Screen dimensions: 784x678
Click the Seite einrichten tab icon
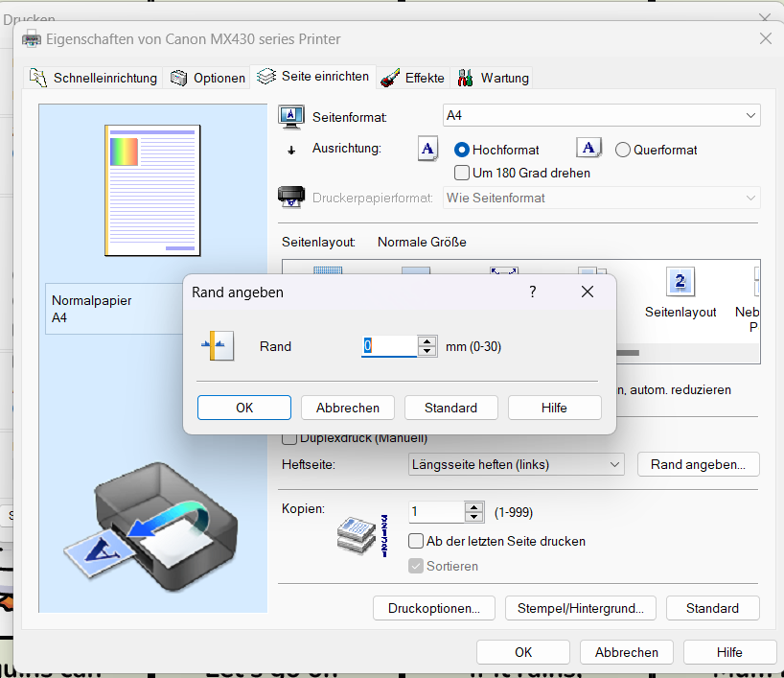[266, 76]
